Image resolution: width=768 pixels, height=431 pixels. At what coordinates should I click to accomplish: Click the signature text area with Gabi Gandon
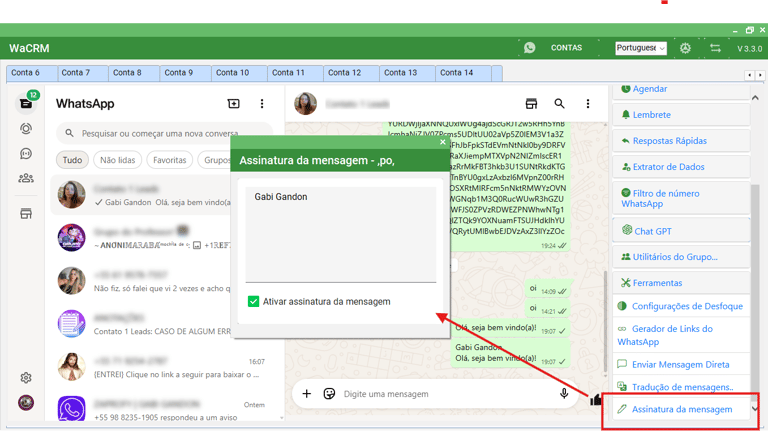[x=340, y=234]
